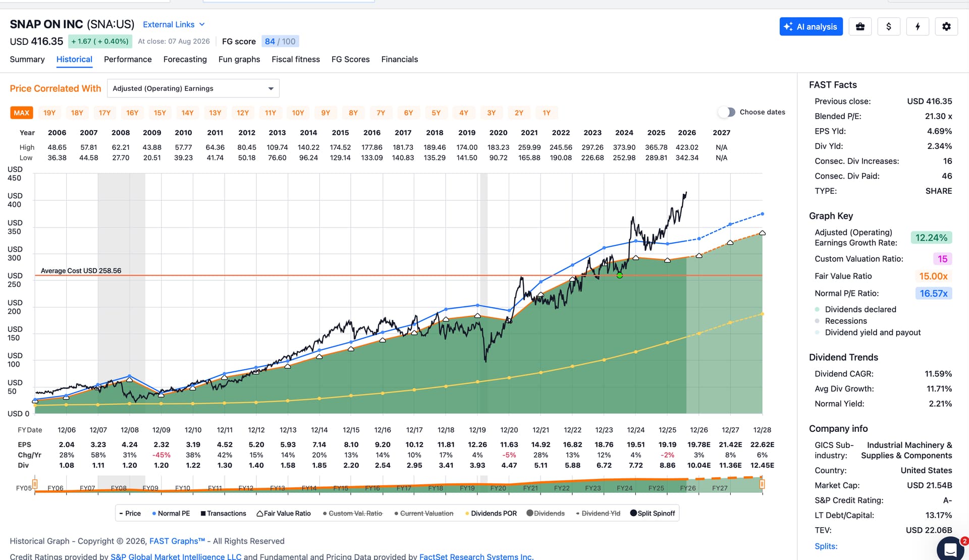
Task: Click the left timeline range handle at FY05
Action: tap(35, 485)
